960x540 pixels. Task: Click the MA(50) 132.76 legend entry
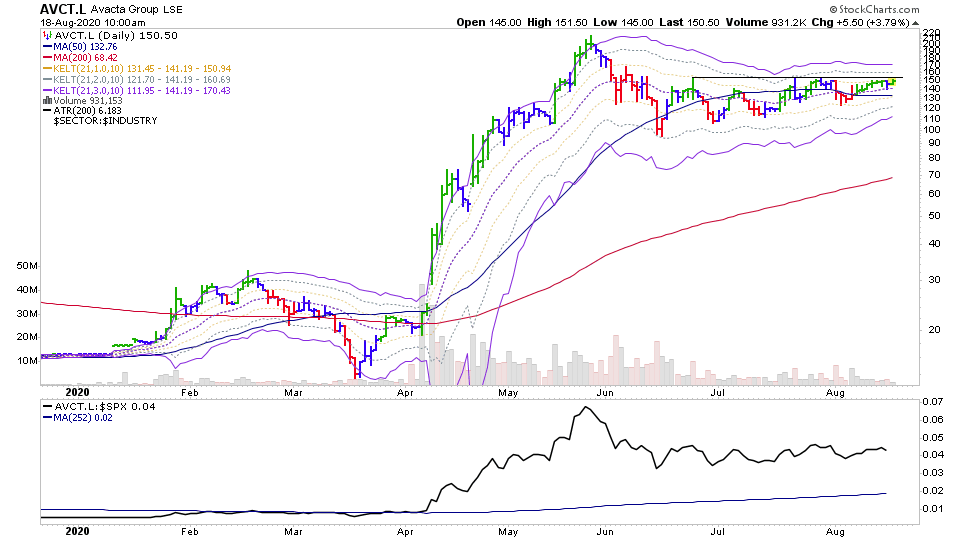80,47
